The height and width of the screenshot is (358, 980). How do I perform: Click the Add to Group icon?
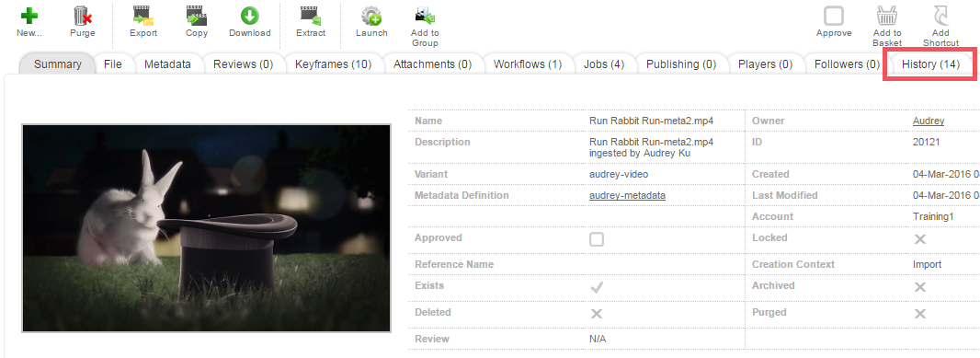click(425, 15)
